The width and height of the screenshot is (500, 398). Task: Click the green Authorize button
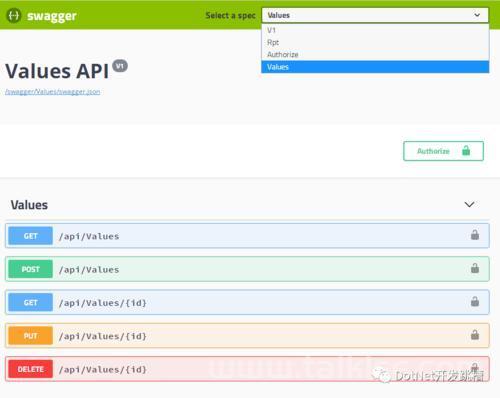tap(443, 151)
